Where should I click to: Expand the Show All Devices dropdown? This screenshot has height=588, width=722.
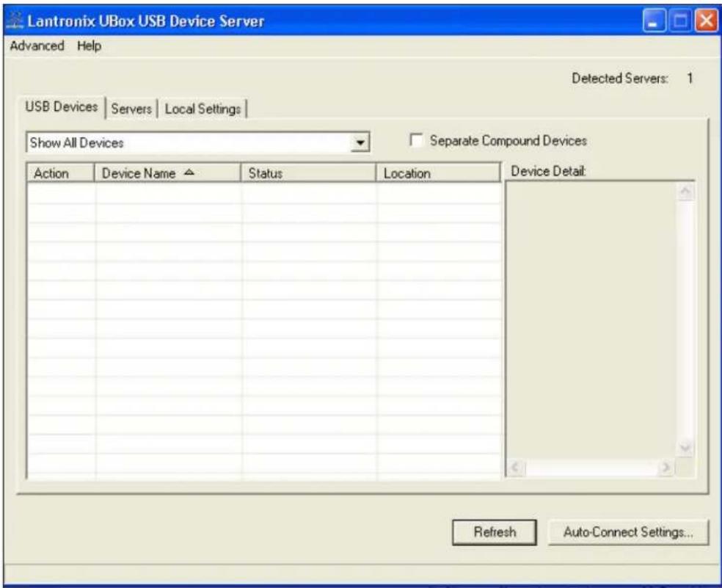tap(360, 143)
